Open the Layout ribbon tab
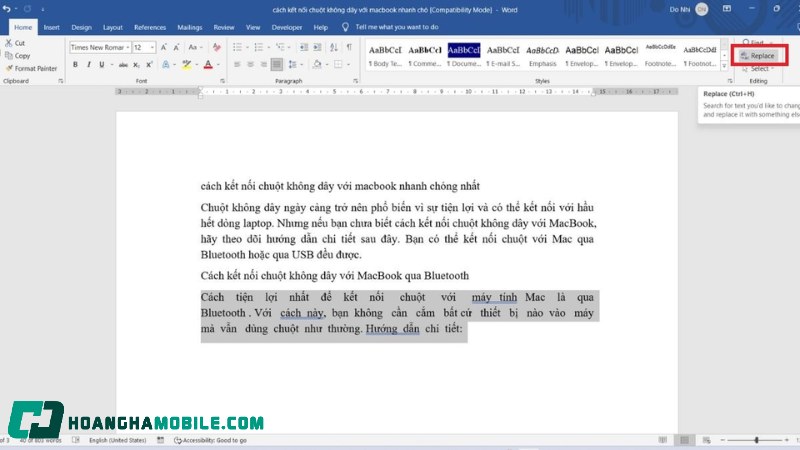The width and height of the screenshot is (800, 450). [x=113, y=28]
